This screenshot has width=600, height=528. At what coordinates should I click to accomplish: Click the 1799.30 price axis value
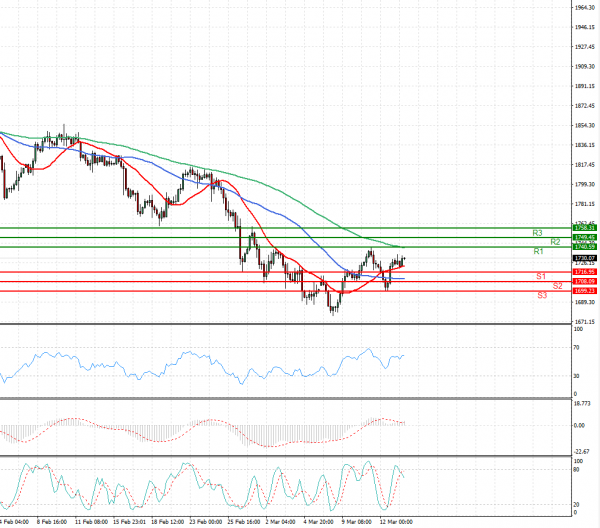(585, 184)
